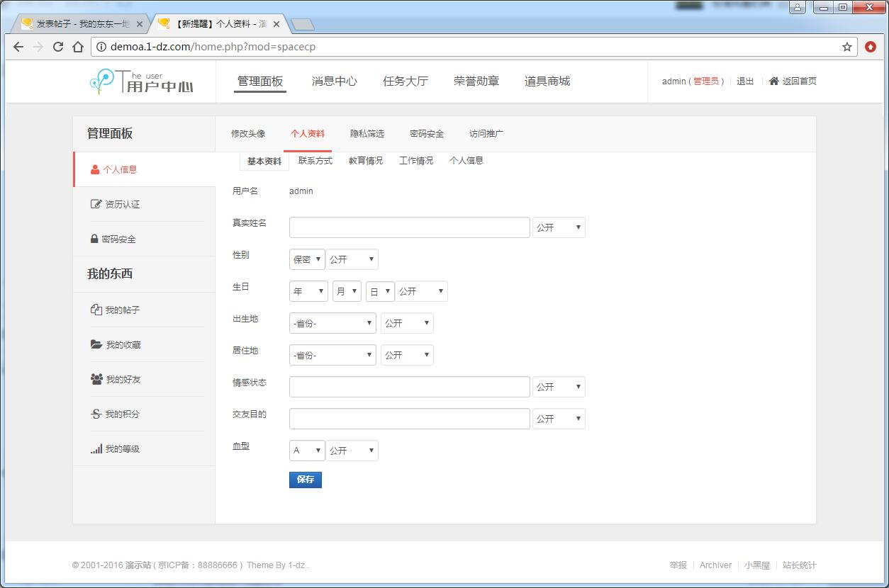The width and height of the screenshot is (889, 588).
Task: Open a new browser tab
Action: click(x=303, y=25)
